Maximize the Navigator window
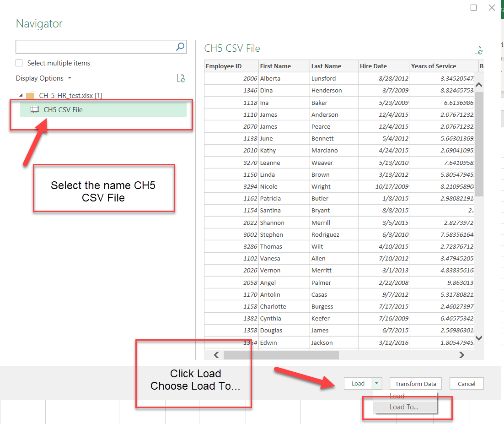Image resolution: width=504 pixels, height=424 pixels. coord(473,7)
